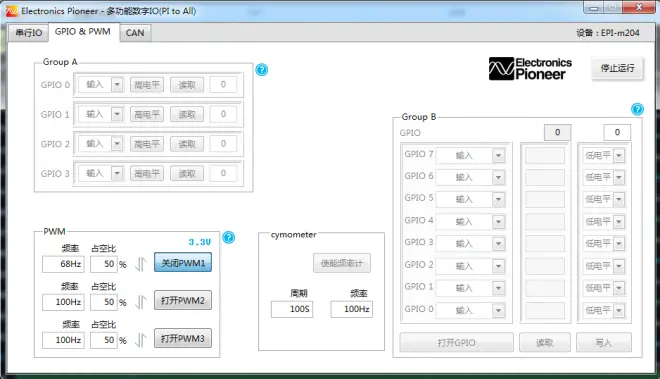Open GPIO 1 低电平 level dropdown in Group B
Image resolution: width=660 pixels, height=379 pixels.
pyautogui.click(x=619, y=288)
